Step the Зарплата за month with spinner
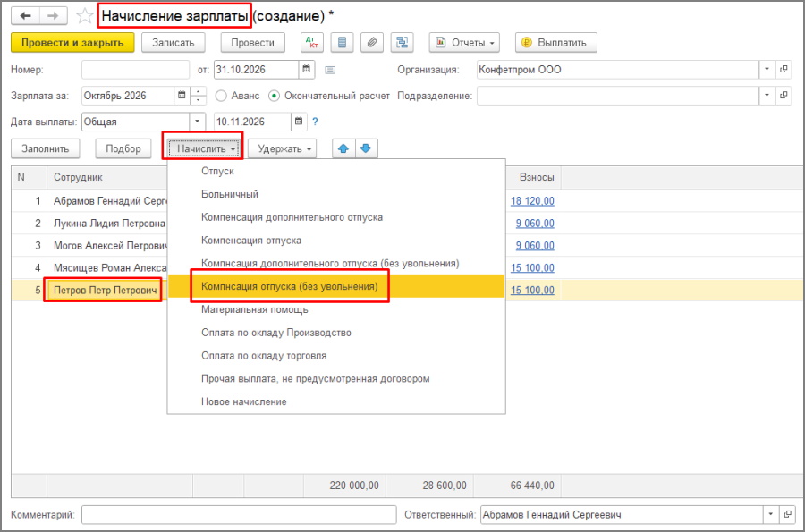The image size is (805, 532). click(x=198, y=96)
